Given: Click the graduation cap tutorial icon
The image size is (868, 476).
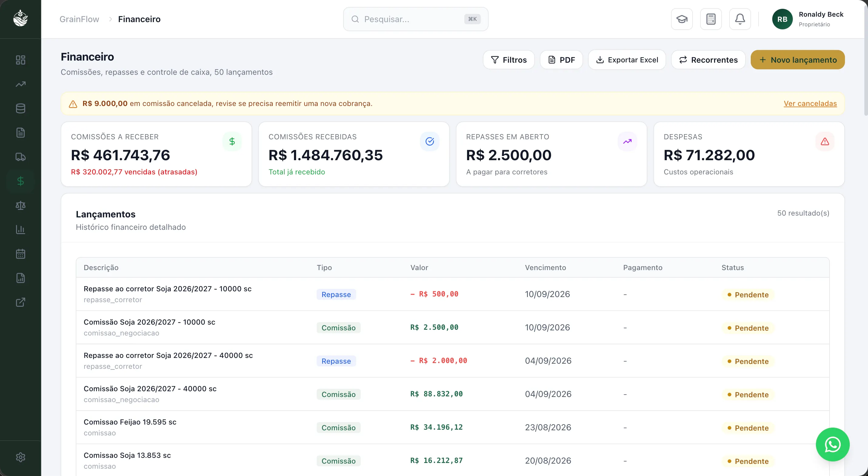Looking at the screenshot, I should (x=682, y=19).
